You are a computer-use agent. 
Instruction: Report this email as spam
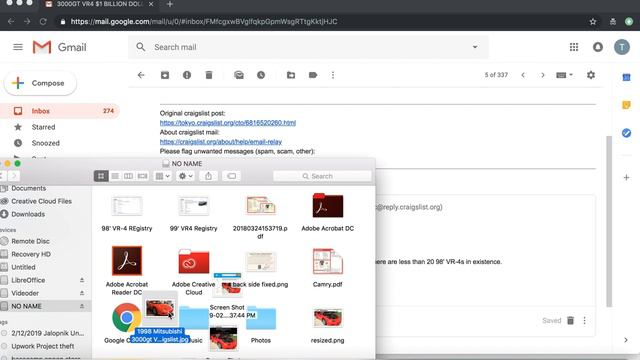(x=187, y=75)
